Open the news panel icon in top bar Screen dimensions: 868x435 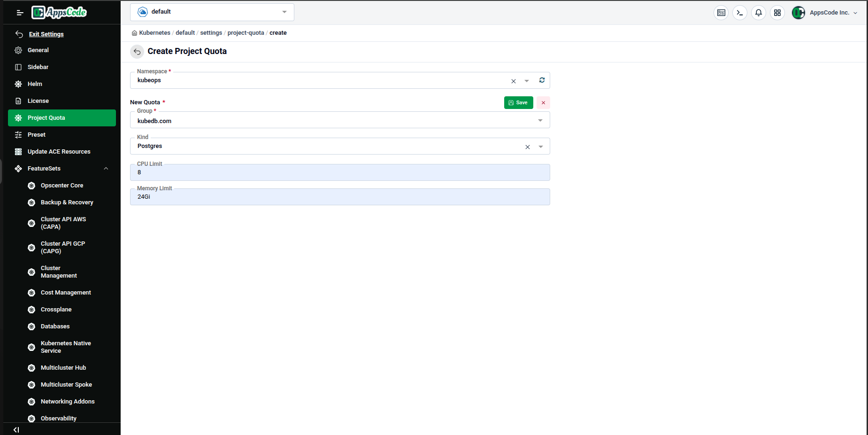[x=721, y=13]
